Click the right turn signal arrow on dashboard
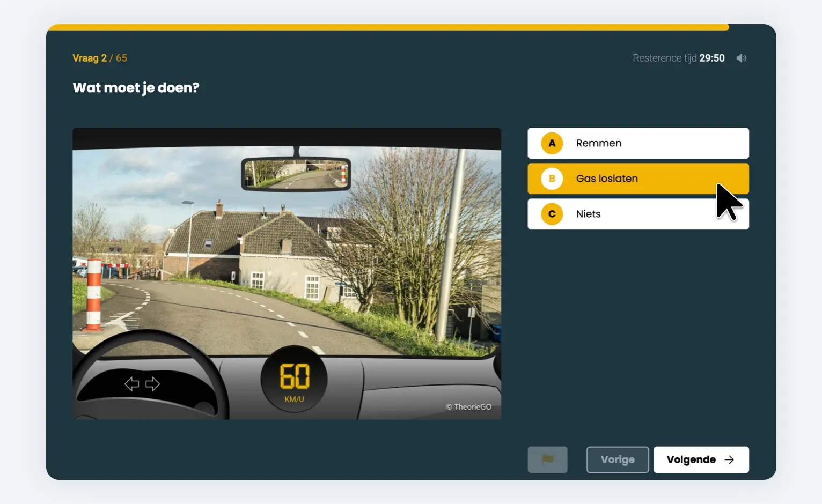822x504 pixels. pyautogui.click(x=153, y=384)
